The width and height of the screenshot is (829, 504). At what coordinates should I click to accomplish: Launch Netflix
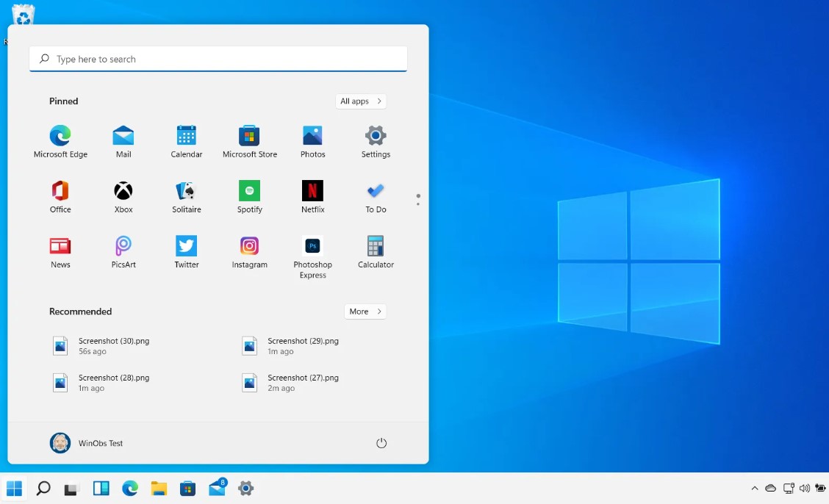point(312,197)
